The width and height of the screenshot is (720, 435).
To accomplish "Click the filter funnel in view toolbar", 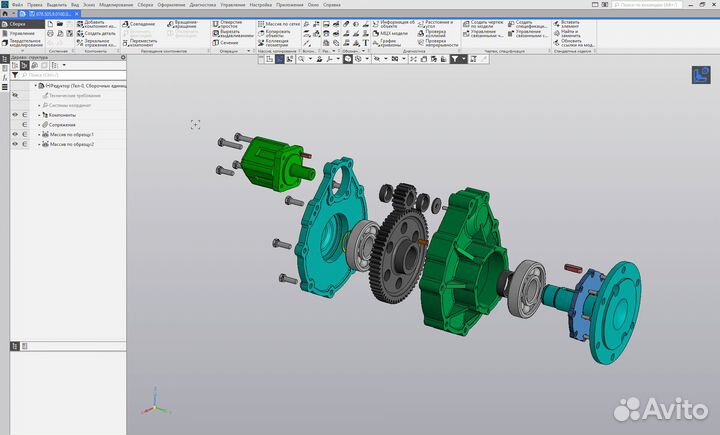I will pyautogui.click(x=454, y=59).
